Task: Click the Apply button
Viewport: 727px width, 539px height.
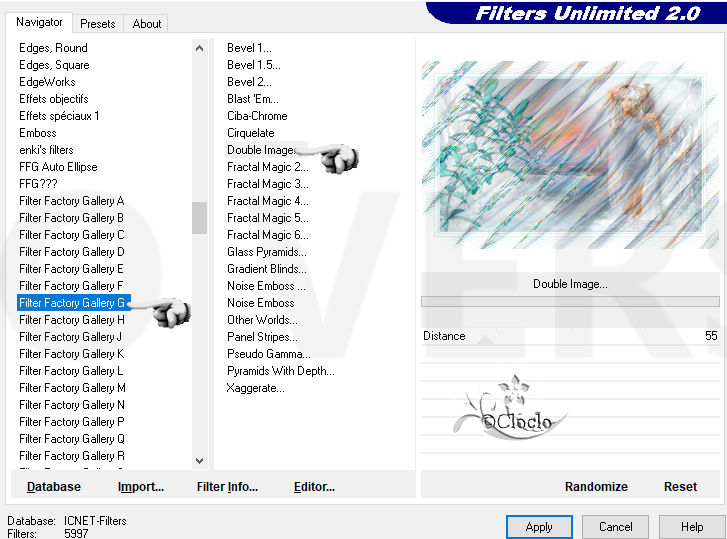Action: [539, 527]
